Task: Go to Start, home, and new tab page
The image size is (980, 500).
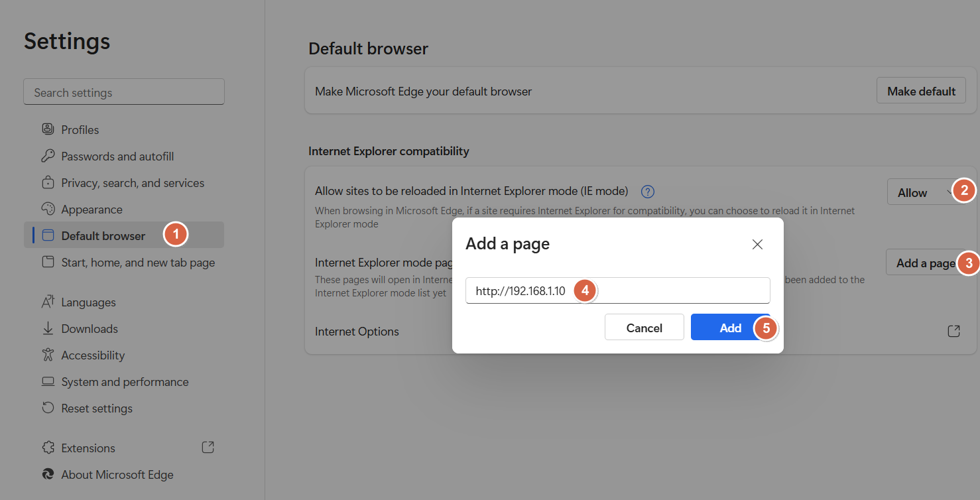Action: [x=138, y=262]
